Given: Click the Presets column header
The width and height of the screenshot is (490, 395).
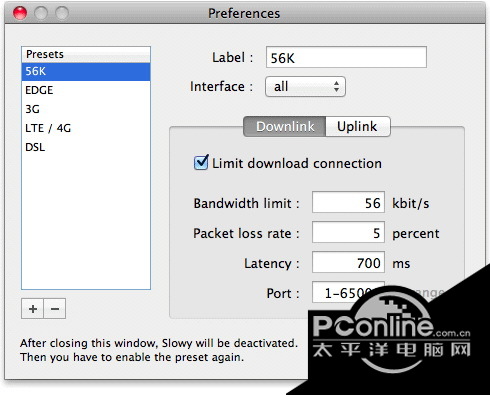Looking at the screenshot, I should (86, 54).
